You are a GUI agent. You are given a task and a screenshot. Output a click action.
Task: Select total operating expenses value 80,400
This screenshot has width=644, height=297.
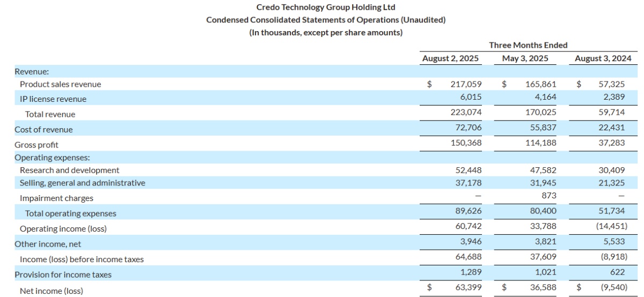coord(543,212)
